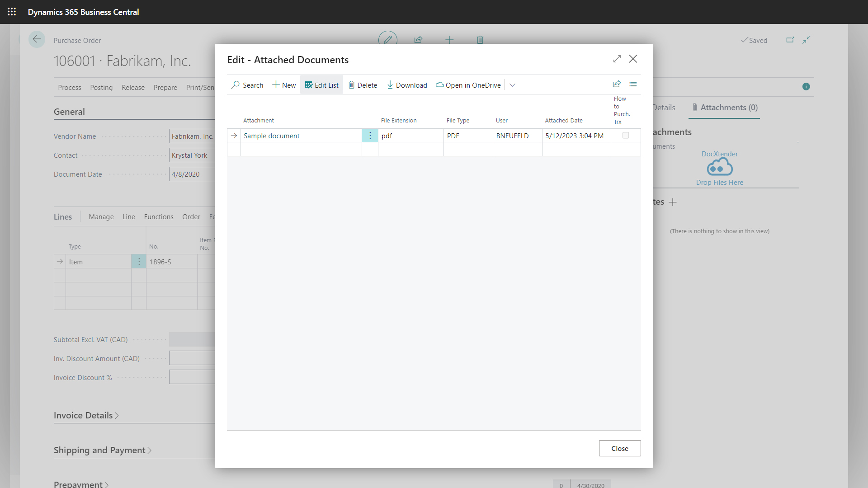Open the Sample document link
This screenshot has height=488, width=868.
click(x=271, y=136)
